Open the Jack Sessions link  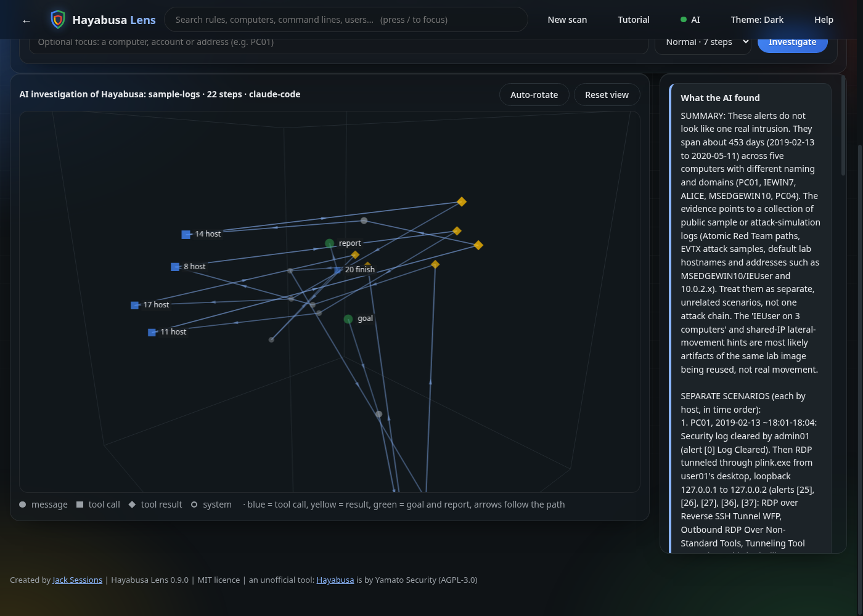[78, 580]
